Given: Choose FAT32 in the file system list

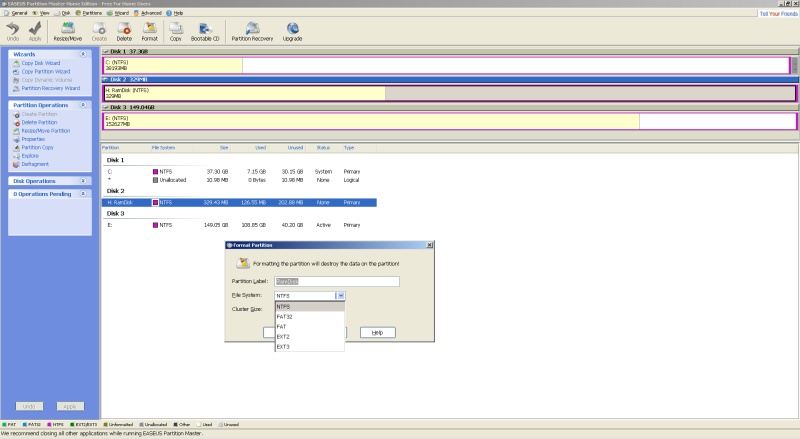Looking at the screenshot, I should click(310, 317).
